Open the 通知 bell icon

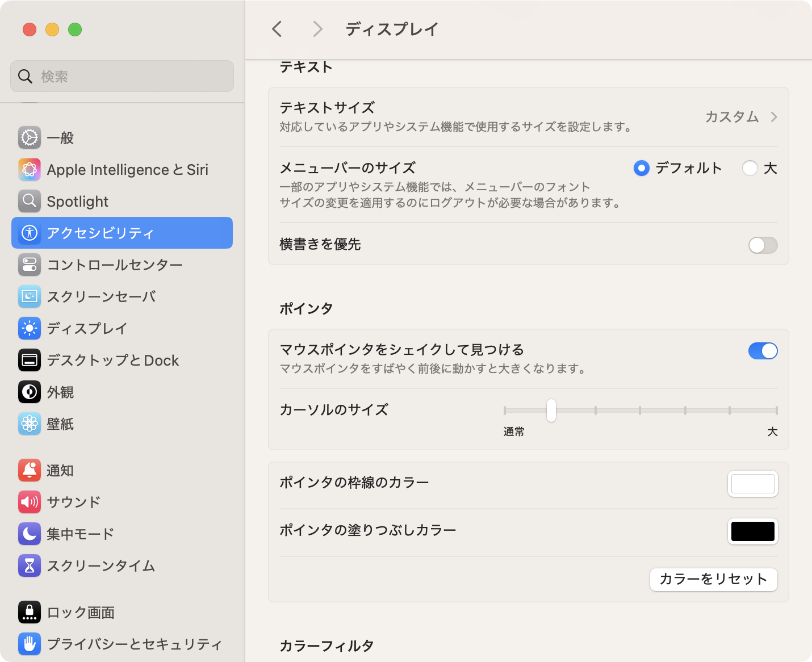click(30, 470)
